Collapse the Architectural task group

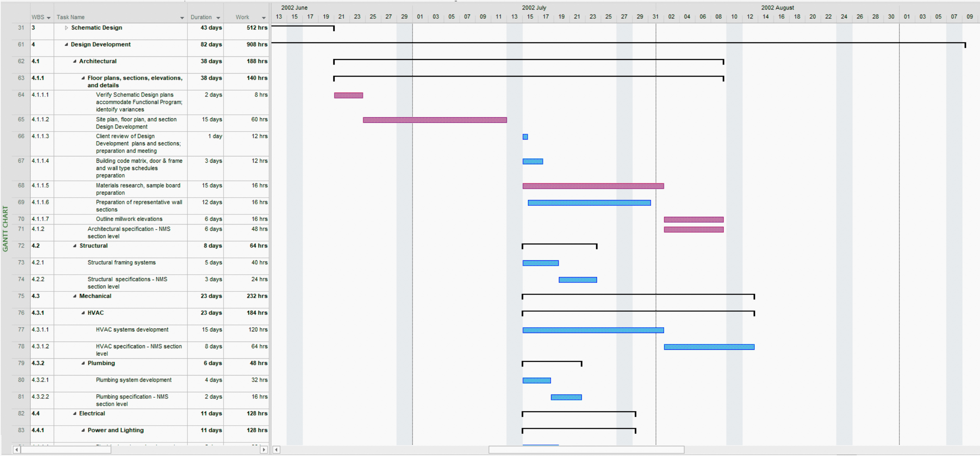(x=74, y=61)
